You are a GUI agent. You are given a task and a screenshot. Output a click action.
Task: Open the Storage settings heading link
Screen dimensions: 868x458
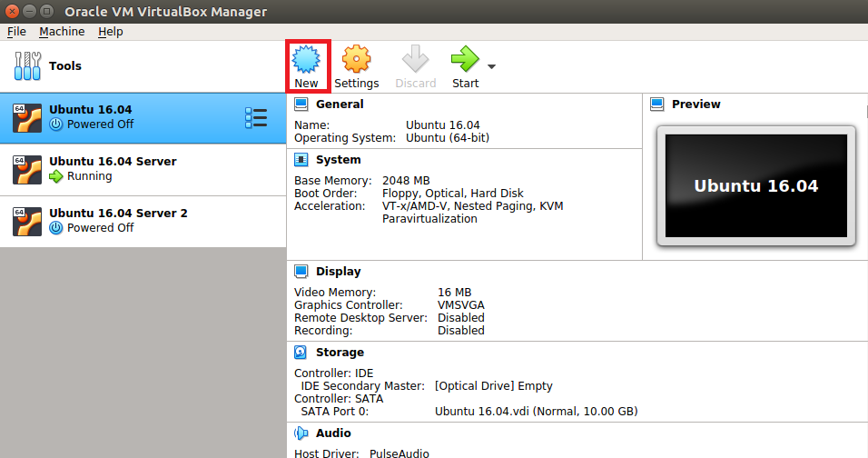click(340, 353)
